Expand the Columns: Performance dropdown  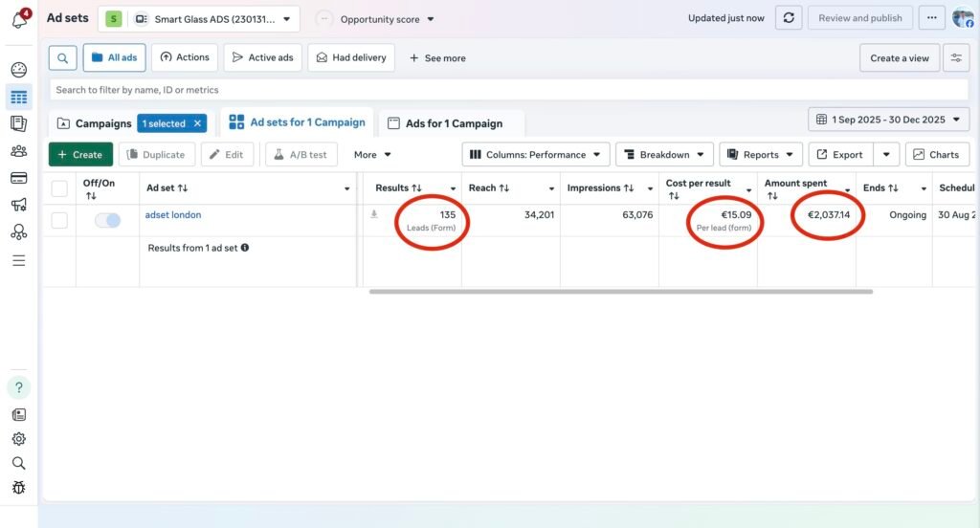click(535, 154)
